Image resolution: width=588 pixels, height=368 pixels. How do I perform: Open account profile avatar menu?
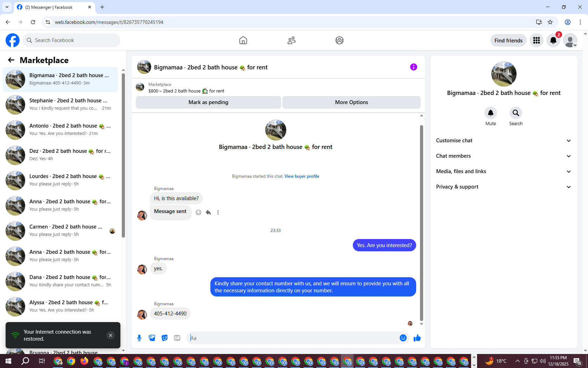click(x=570, y=40)
